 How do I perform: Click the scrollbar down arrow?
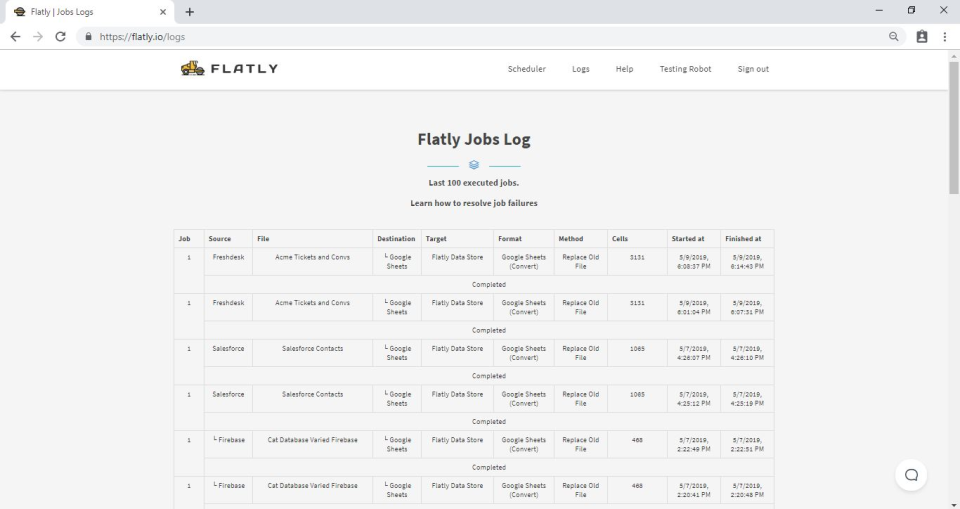953,503
